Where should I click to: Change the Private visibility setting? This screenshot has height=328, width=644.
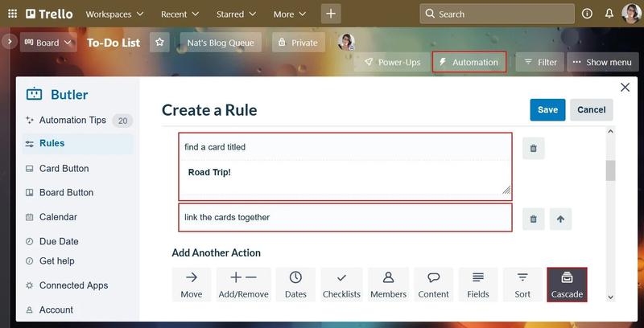click(x=298, y=43)
